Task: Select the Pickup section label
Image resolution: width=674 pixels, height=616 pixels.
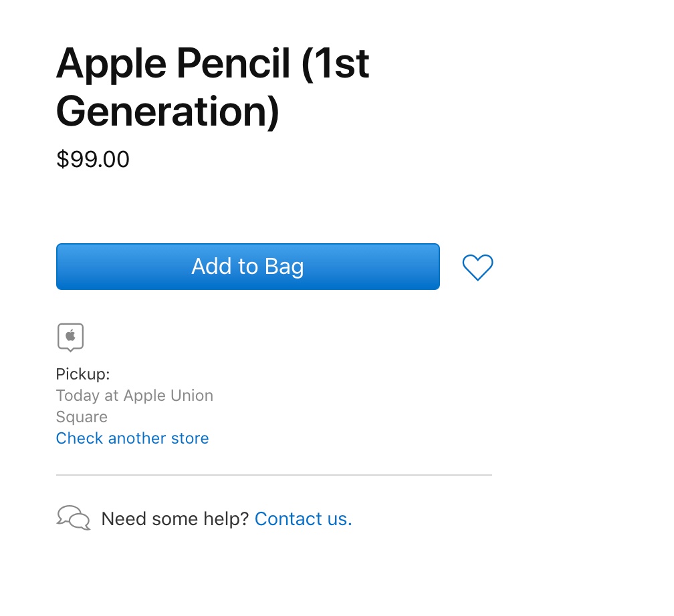Action: (x=82, y=374)
